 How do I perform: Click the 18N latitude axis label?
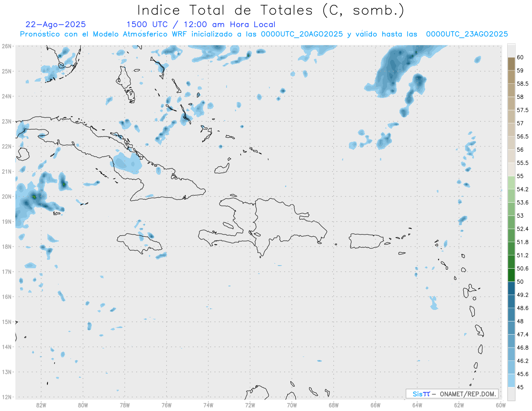7,247
